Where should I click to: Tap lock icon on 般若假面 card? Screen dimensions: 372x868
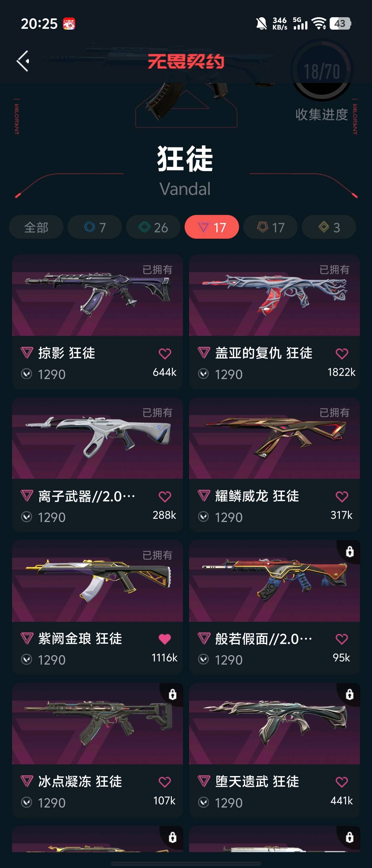tap(350, 551)
